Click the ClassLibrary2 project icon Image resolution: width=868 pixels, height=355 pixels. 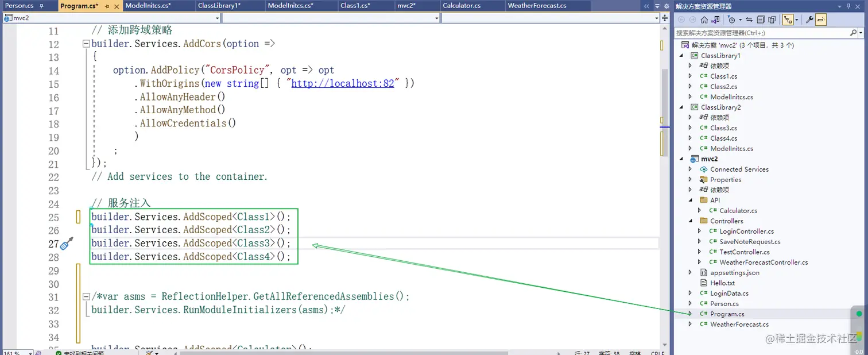point(694,107)
